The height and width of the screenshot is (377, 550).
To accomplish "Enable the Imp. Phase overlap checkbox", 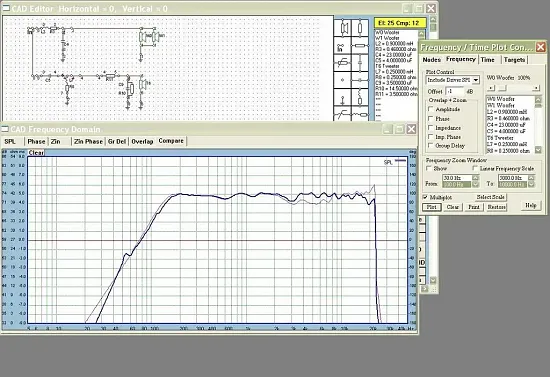I will 431,137.
